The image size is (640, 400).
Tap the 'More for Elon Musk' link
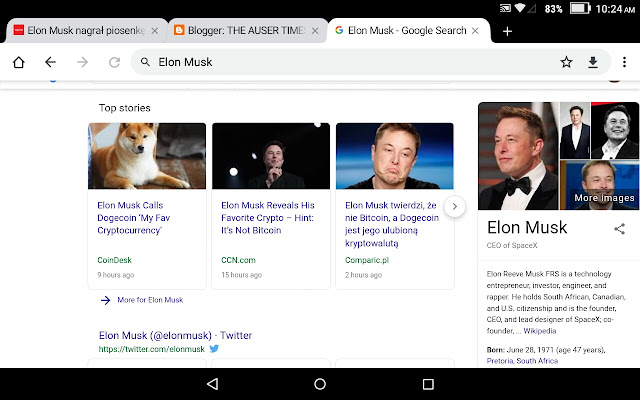150,300
